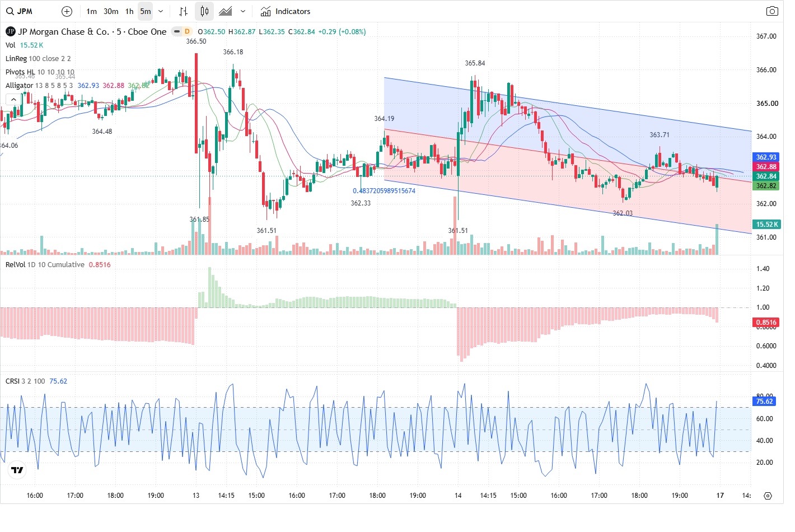
Task: Click the JP Morgan Chase & Co. title
Action: (x=63, y=32)
